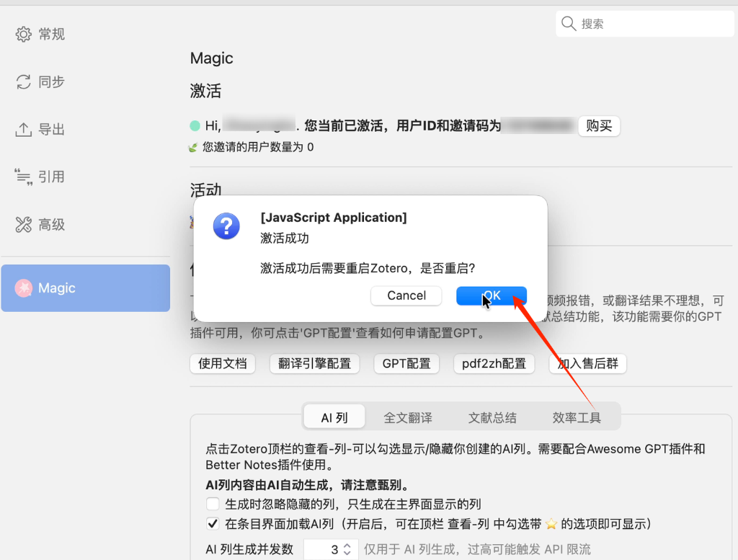
Task: Click the 活动 section heading
Action: (x=205, y=189)
